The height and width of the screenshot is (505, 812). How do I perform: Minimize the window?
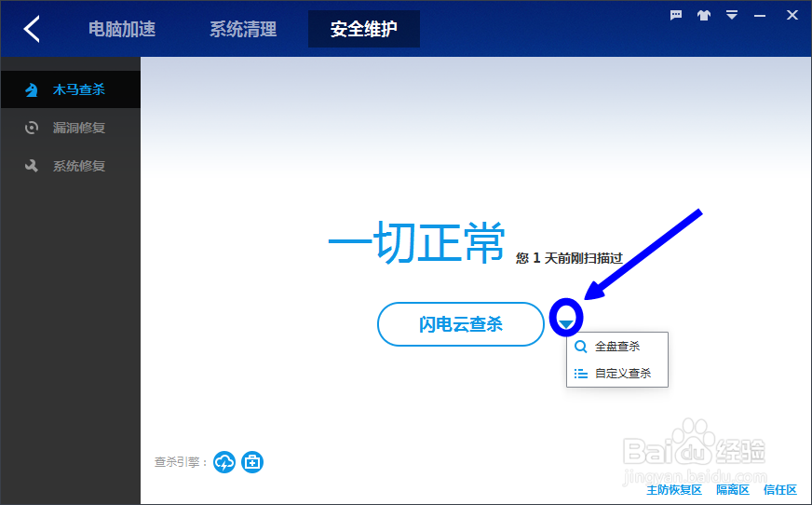point(760,16)
